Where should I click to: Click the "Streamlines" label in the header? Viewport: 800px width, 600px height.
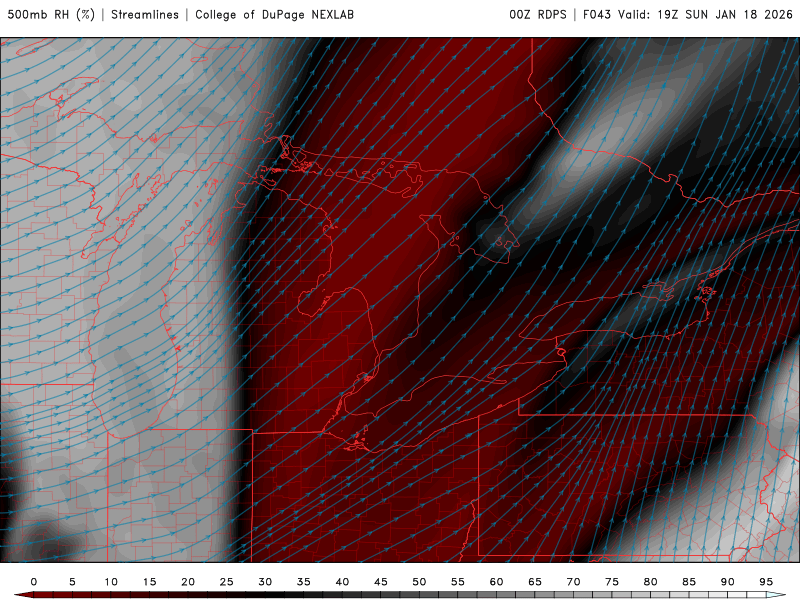[x=145, y=15]
